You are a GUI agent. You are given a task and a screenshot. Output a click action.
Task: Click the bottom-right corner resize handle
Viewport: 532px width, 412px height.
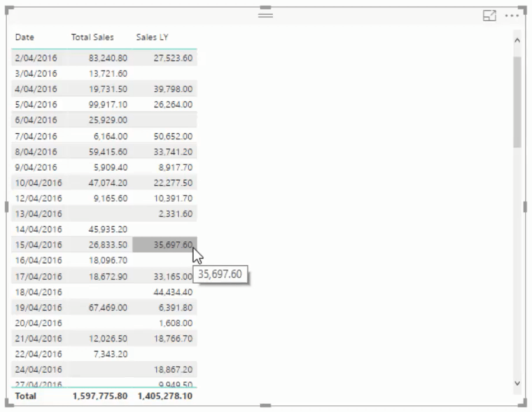[x=522, y=402]
